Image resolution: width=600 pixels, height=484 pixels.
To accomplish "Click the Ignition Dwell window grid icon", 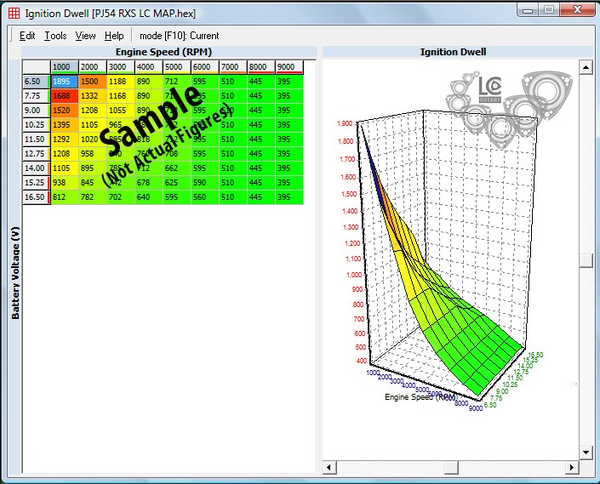I will [14, 13].
